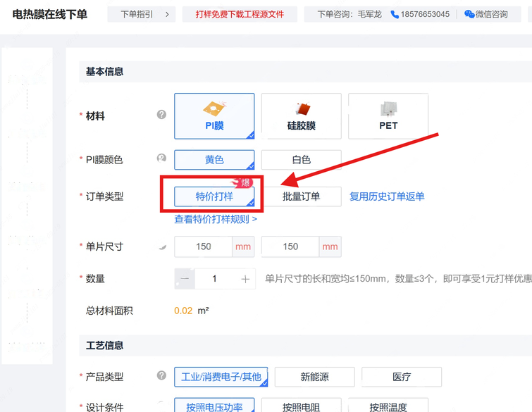Select 按照电阻 design condition option

302,406
